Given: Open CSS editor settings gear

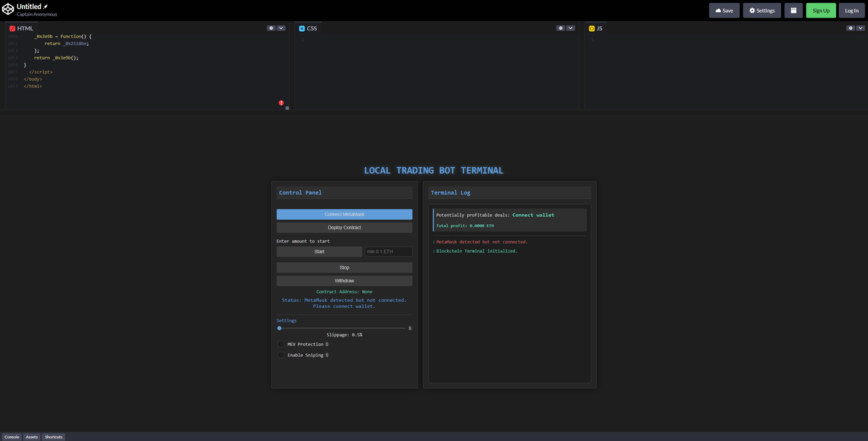Looking at the screenshot, I should click(561, 28).
